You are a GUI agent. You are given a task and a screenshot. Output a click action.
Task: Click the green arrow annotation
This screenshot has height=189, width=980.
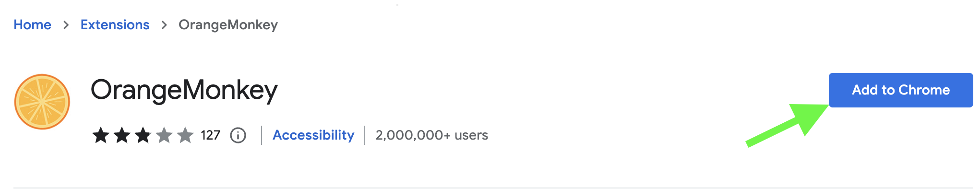coord(787,125)
